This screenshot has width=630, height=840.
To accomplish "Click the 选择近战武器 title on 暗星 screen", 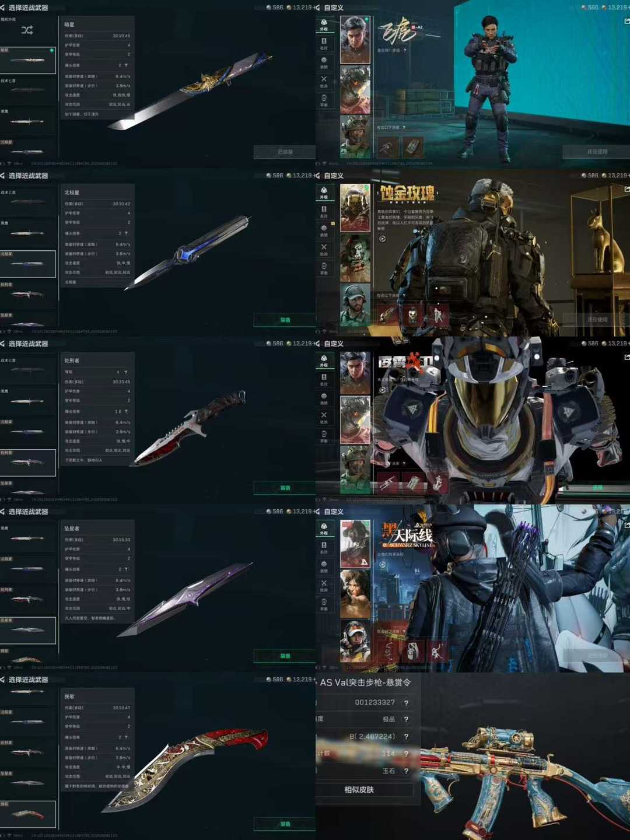I will pos(28,8).
